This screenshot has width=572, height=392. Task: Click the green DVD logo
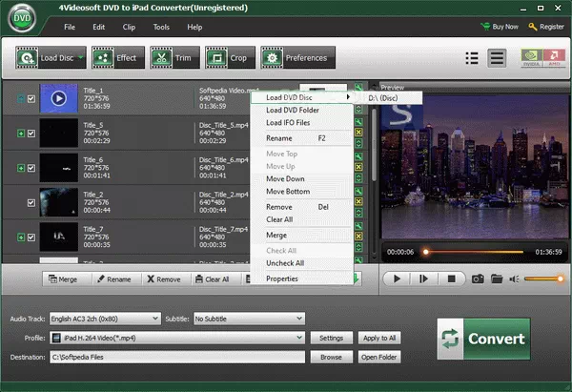(x=22, y=18)
